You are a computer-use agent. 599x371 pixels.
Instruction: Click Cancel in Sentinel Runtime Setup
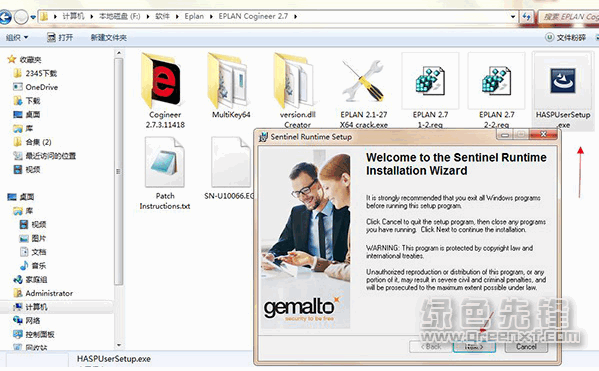click(526, 347)
